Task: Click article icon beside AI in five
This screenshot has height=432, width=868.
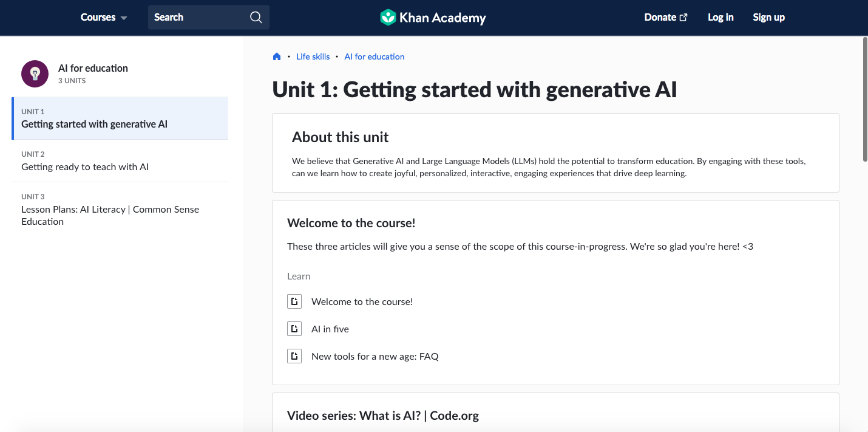Action: (x=294, y=329)
